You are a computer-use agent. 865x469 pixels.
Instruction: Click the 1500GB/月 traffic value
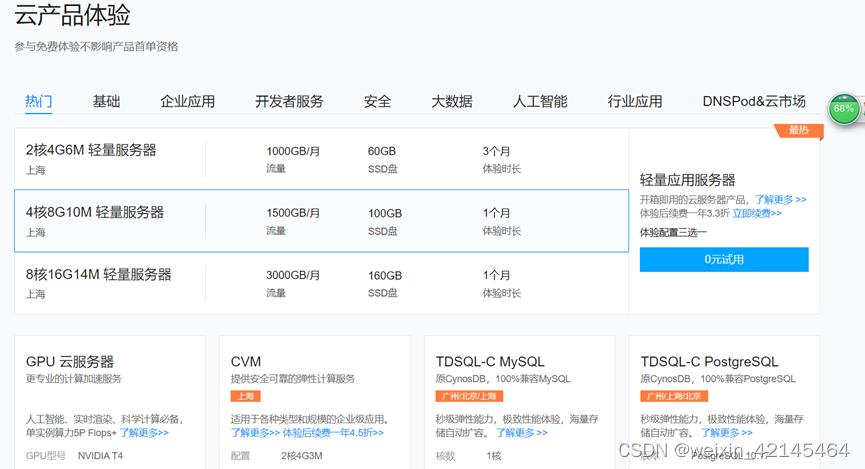pos(293,213)
